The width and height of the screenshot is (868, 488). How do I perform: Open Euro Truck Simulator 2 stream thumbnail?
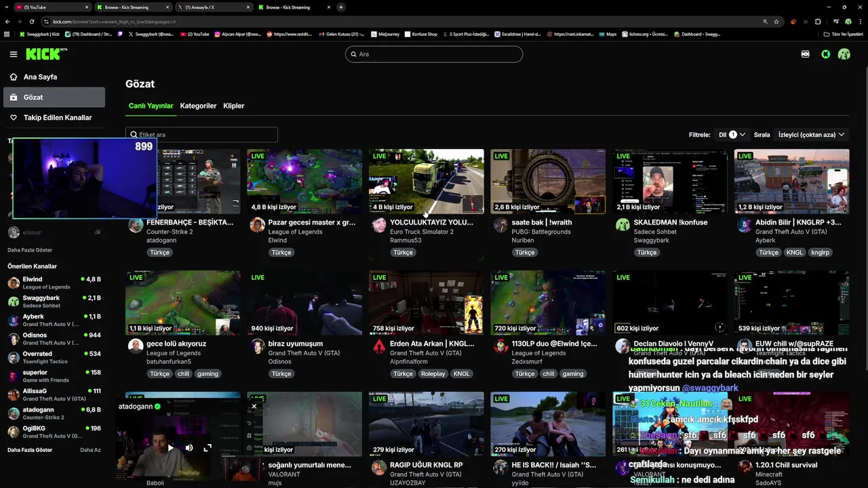(x=427, y=182)
